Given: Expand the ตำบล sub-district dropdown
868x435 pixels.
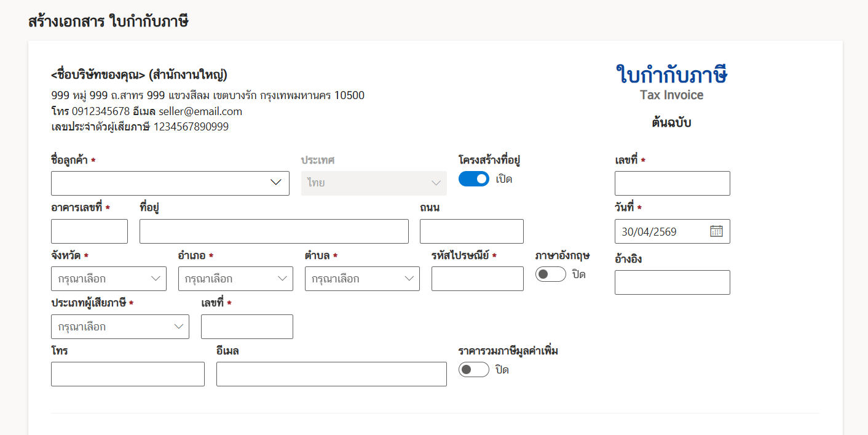Looking at the screenshot, I should [362, 279].
